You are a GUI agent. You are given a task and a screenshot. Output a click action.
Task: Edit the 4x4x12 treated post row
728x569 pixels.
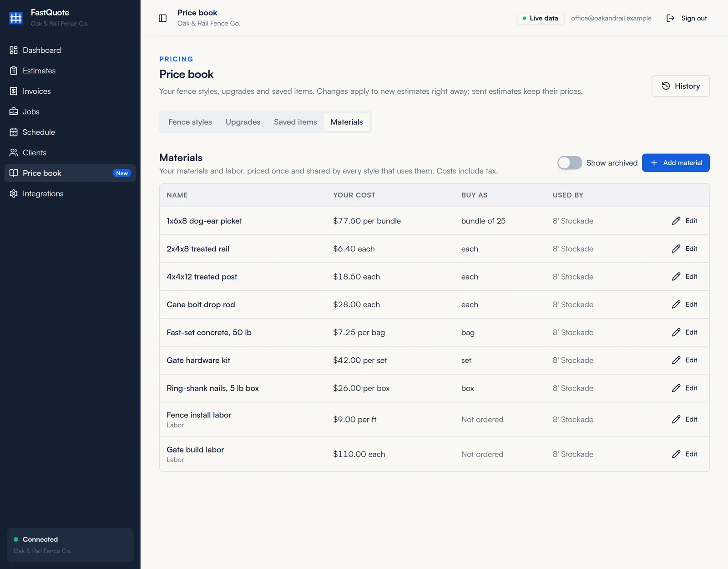684,277
